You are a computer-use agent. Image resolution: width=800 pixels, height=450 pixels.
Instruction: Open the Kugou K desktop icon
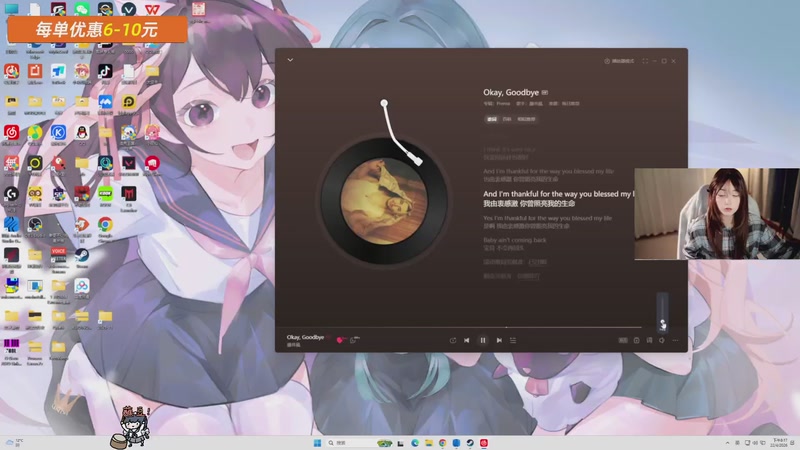coord(58,133)
